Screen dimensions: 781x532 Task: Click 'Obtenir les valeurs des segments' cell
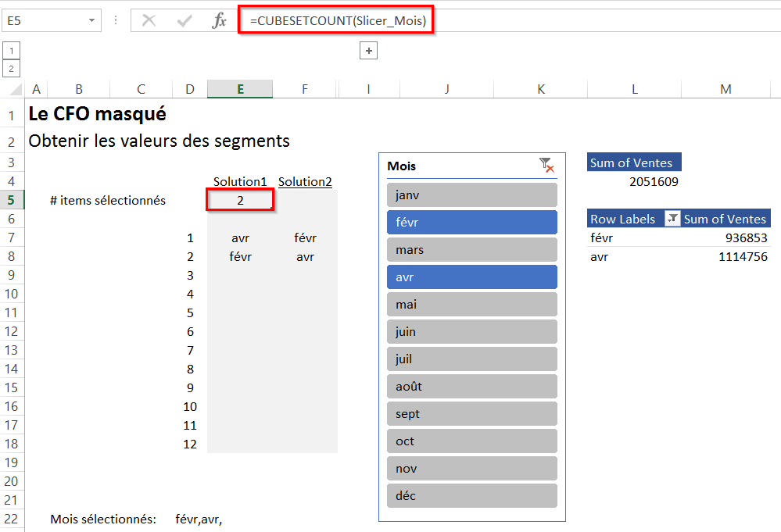click(159, 141)
